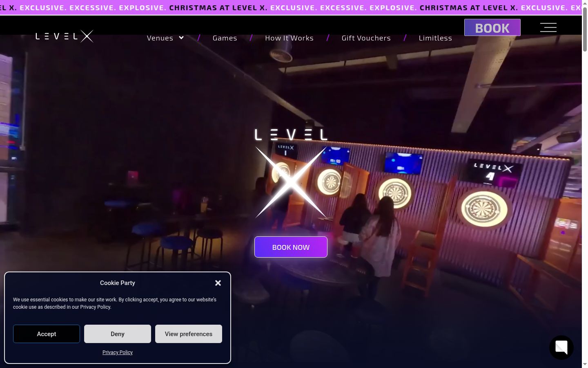Open How It Works page

[x=289, y=38]
